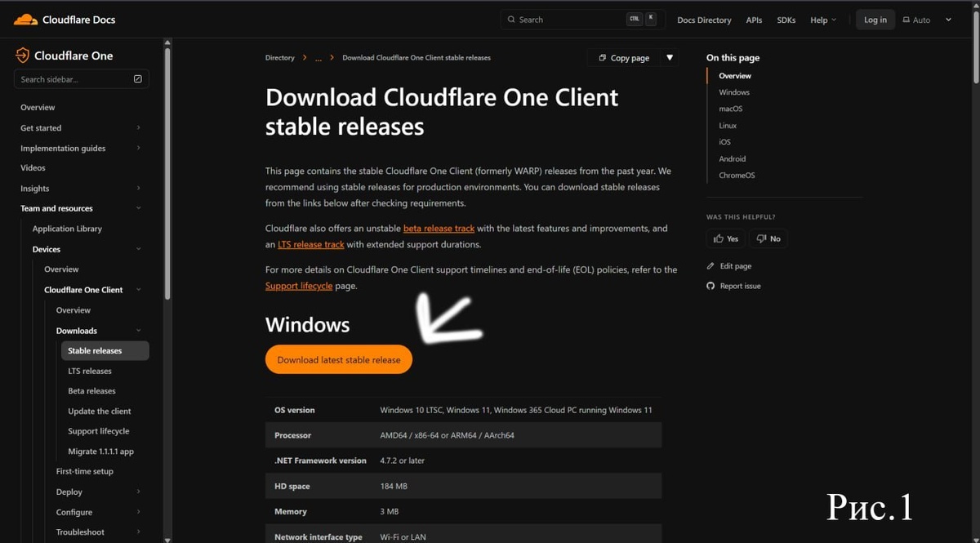
Task: Click the '184 MB' HD space value
Action: tap(394, 487)
